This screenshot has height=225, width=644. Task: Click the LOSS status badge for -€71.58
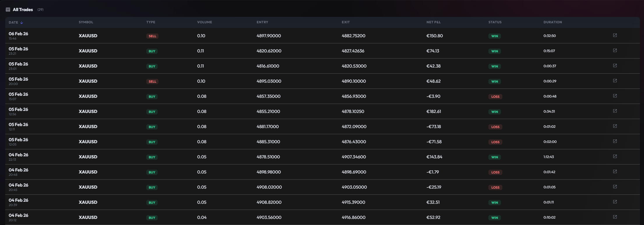click(x=495, y=142)
